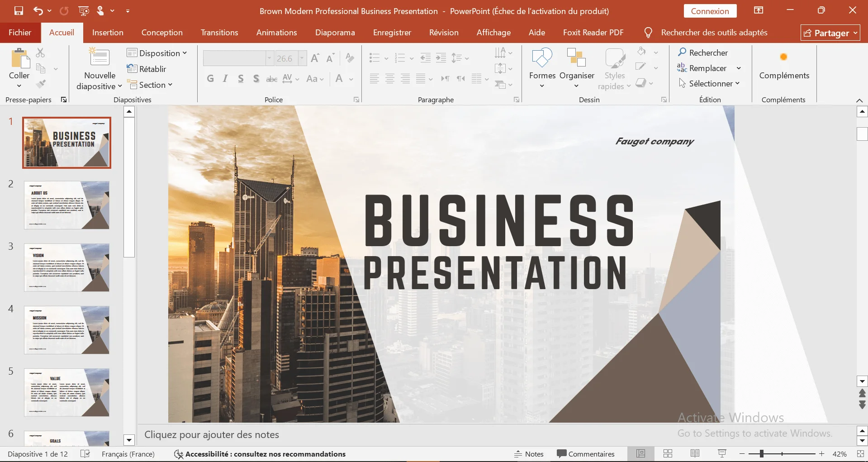The image size is (868, 462).
Task: Open the Transitions tab
Action: coord(219,33)
